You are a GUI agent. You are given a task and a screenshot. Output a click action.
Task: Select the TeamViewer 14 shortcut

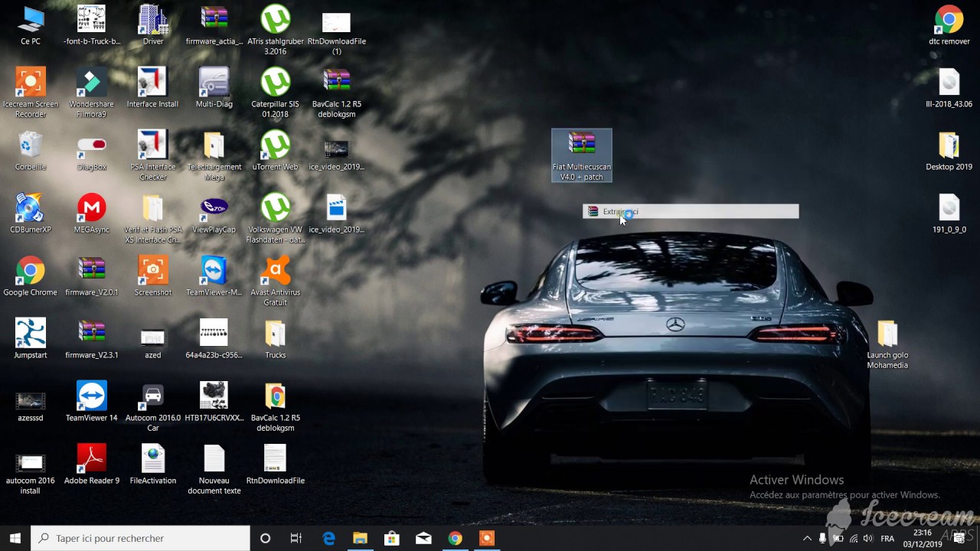coord(92,402)
